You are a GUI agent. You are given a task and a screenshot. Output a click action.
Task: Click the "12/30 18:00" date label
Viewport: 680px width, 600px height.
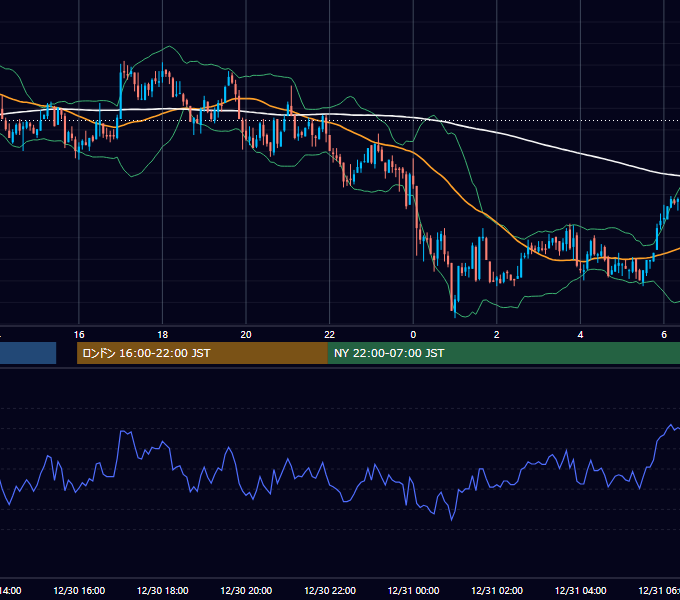point(162,590)
